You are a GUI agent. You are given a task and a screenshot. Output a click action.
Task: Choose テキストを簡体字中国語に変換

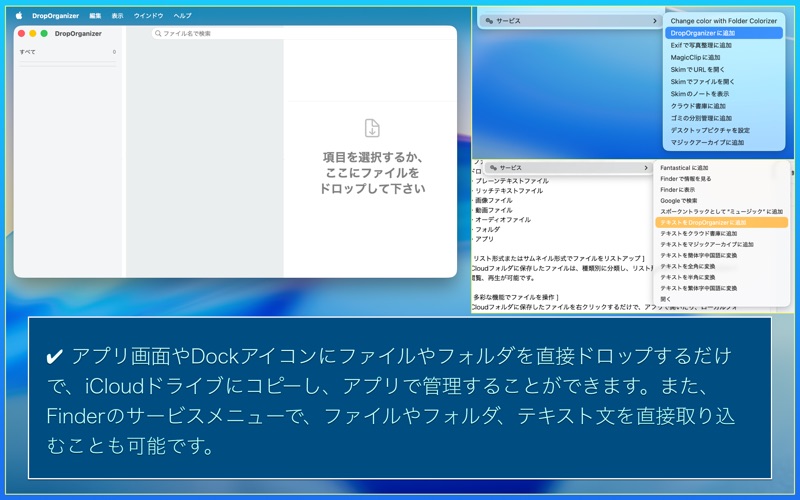(x=721, y=256)
